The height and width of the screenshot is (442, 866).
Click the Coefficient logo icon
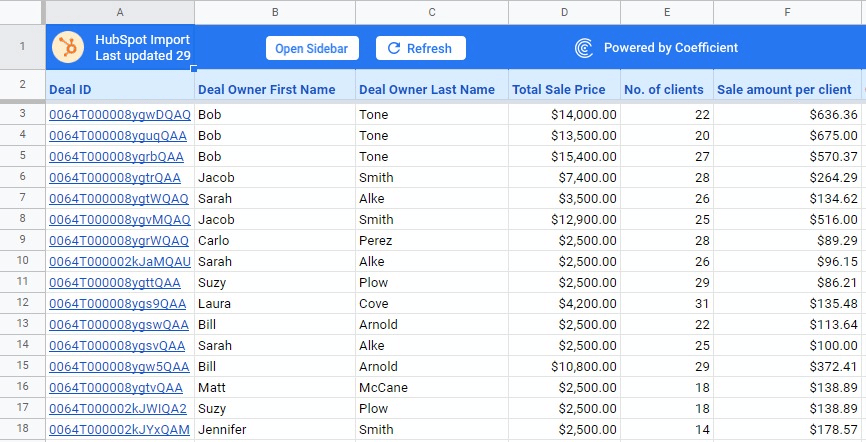point(584,48)
